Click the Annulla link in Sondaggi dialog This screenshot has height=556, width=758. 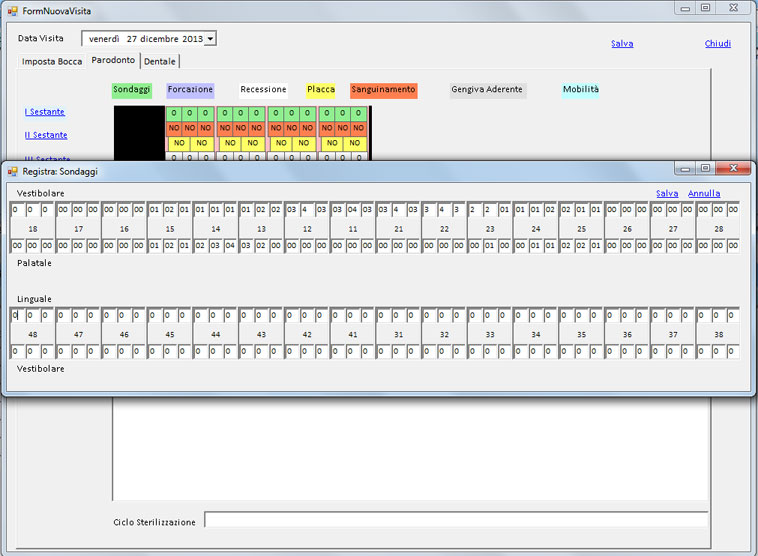pyautogui.click(x=704, y=193)
